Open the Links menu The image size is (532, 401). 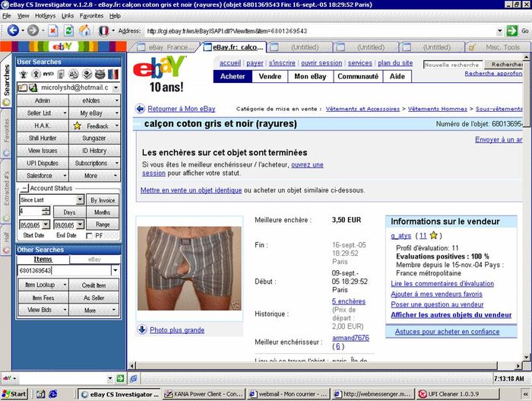[68, 16]
